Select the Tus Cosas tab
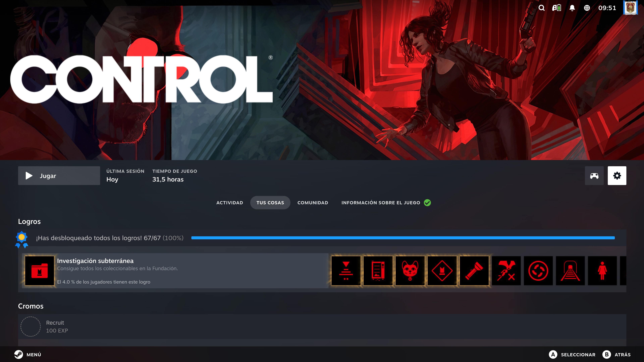Viewport: 644px width, 362px height. tap(270, 203)
